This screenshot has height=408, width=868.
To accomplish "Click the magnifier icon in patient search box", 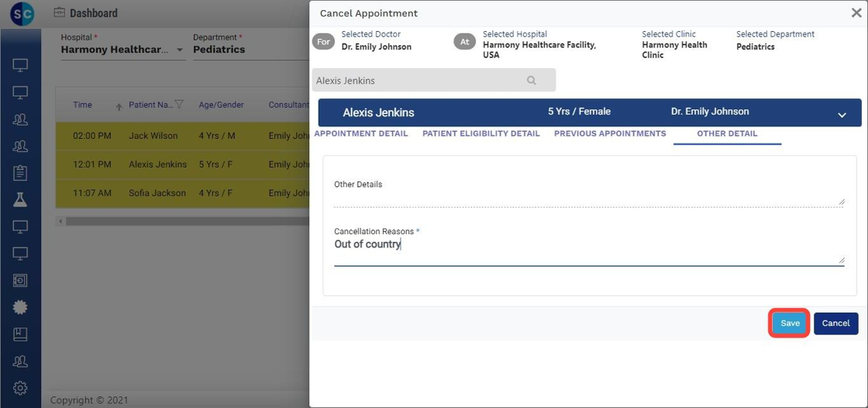I will 532,81.
